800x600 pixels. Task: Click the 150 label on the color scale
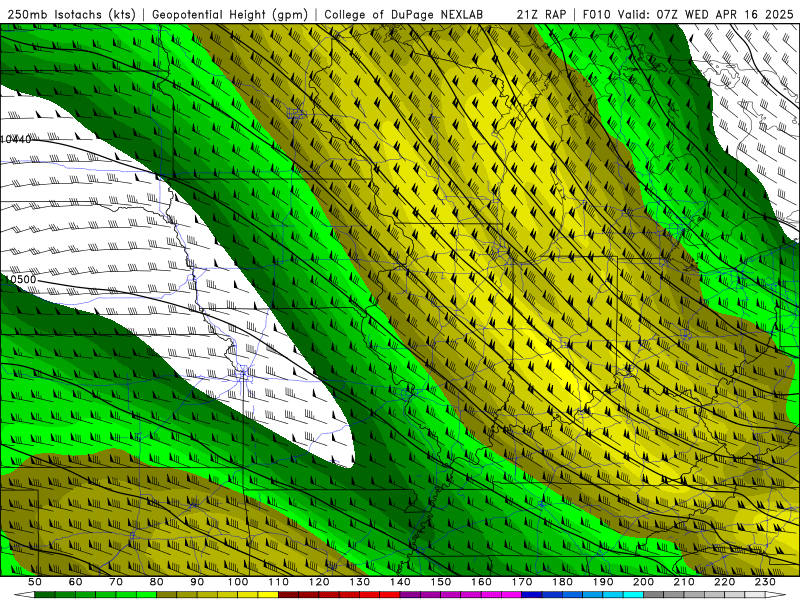click(441, 582)
